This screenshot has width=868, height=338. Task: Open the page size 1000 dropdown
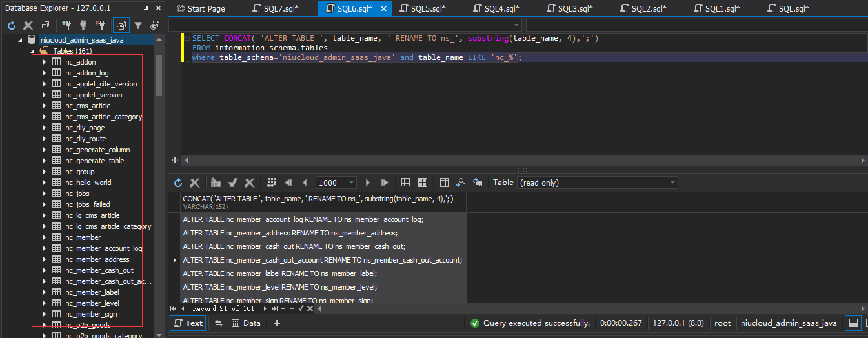click(352, 183)
